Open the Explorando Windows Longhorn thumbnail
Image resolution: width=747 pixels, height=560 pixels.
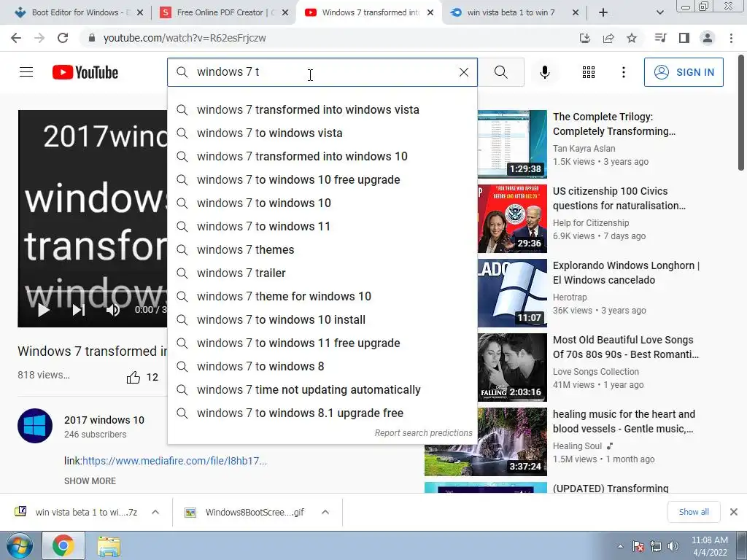tap(512, 293)
